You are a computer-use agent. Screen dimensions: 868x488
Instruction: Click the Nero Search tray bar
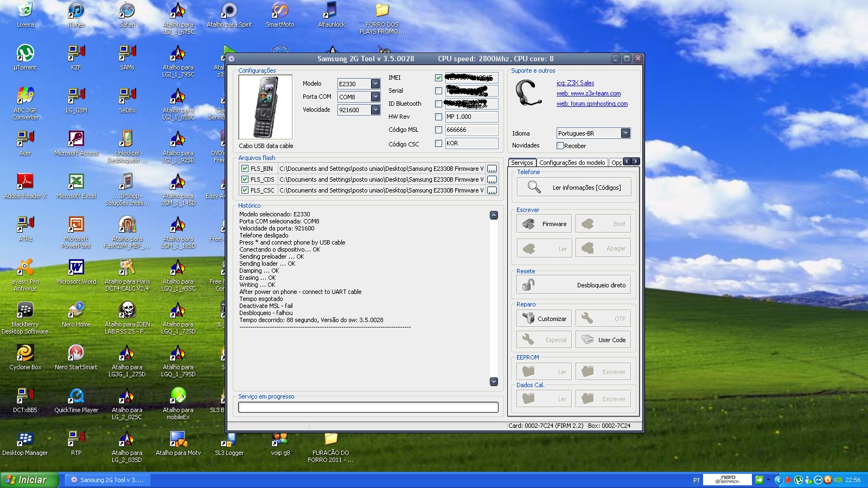(x=727, y=480)
